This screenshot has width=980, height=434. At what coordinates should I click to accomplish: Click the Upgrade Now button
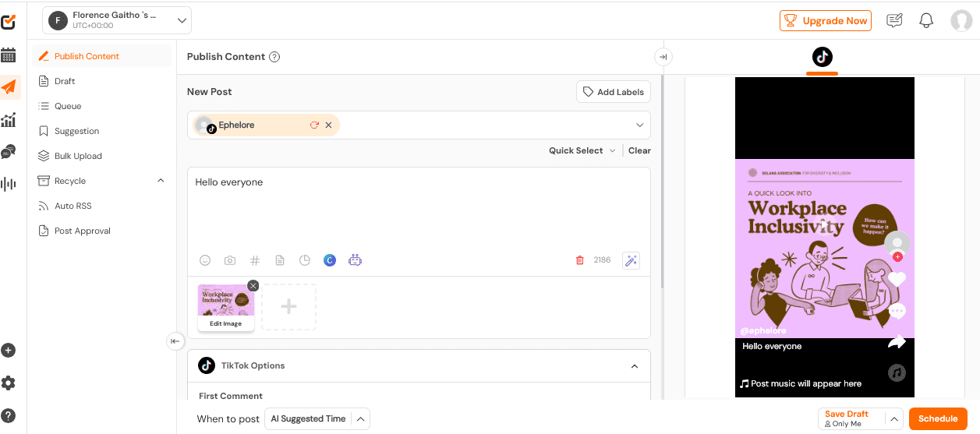point(825,21)
